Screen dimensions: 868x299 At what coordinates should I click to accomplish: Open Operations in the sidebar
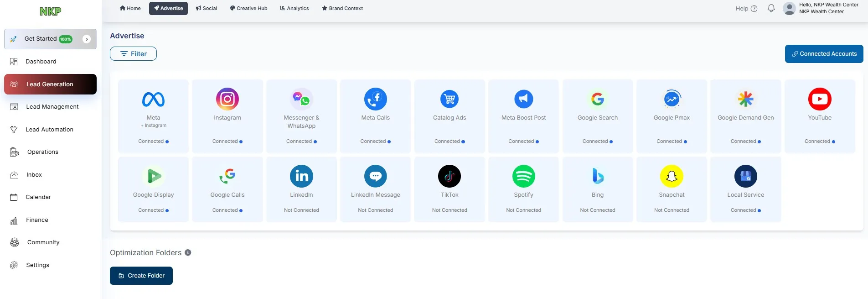(x=50, y=152)
